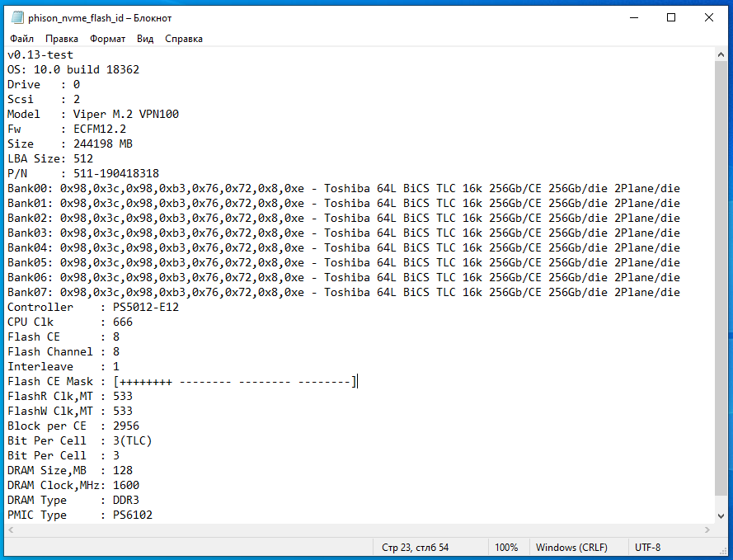Click the Windows (CRLF) status entry
Viewport: 733px width, 560px height.
coord(571,548)
